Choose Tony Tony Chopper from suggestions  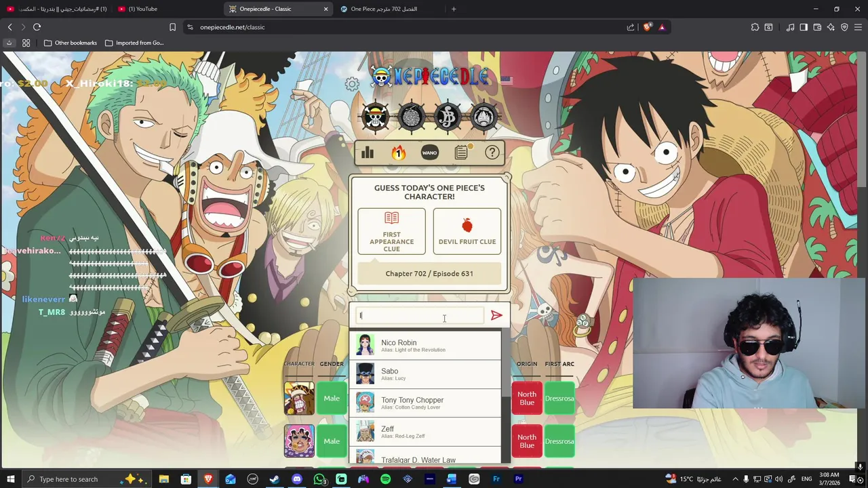(425, 403)
